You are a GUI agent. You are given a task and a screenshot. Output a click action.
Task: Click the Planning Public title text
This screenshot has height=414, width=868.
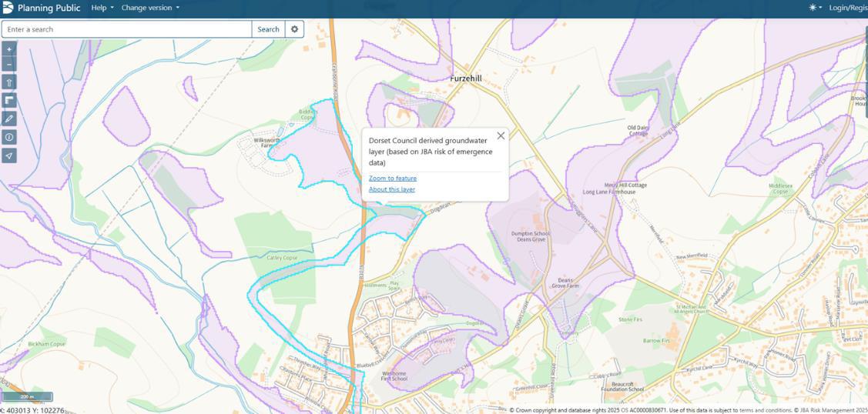(x=49, y=8)
